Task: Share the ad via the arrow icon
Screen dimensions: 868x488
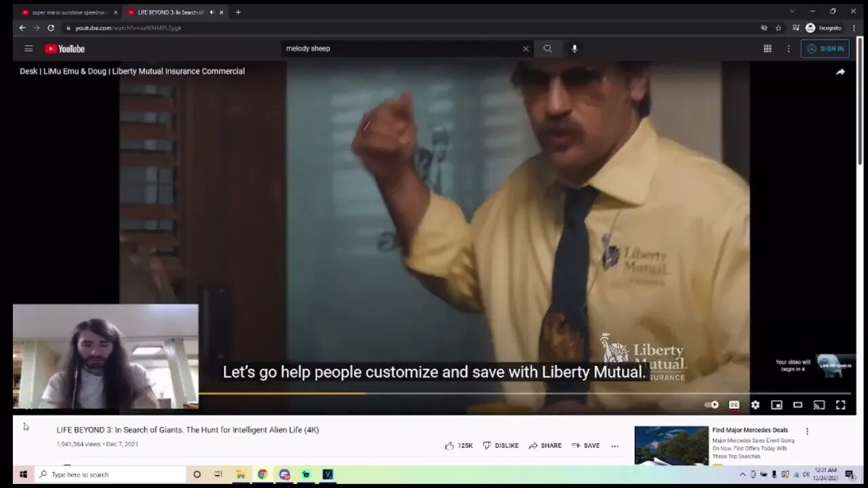Action: 841,72
